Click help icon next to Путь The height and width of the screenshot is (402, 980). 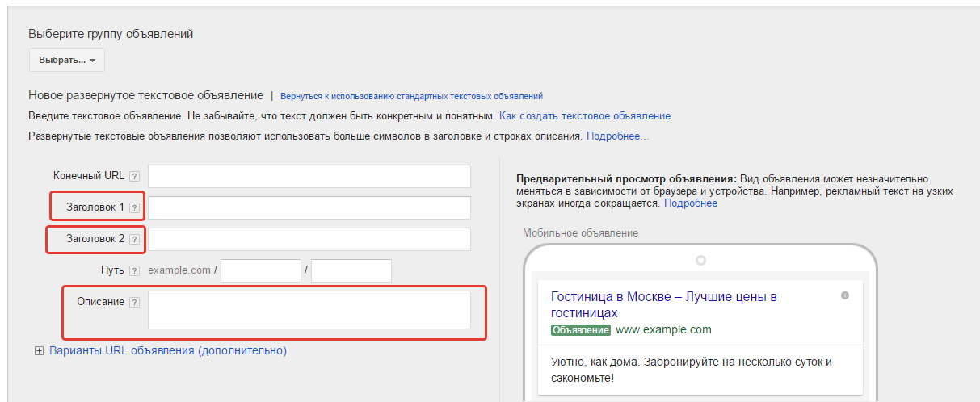coord(135,270)
